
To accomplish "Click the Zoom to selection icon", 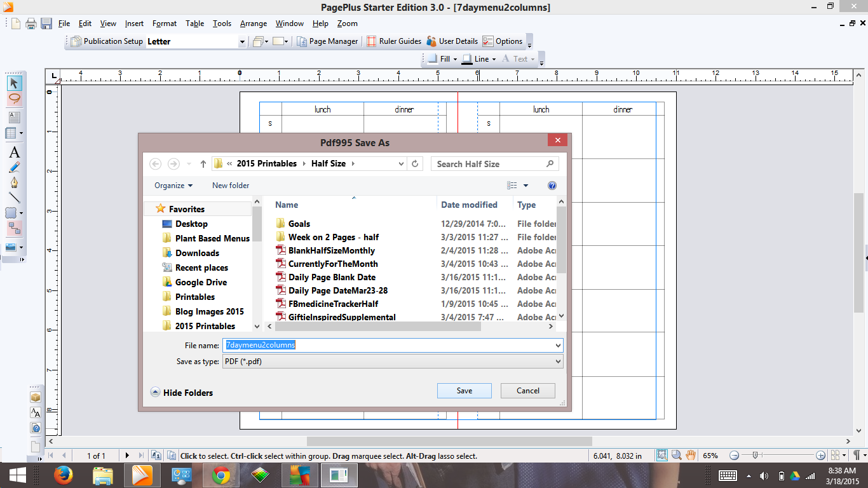I will 661,456.
